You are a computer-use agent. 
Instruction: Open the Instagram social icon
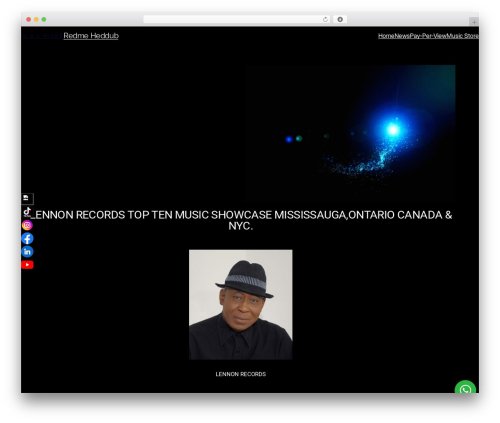pos(27,225)
